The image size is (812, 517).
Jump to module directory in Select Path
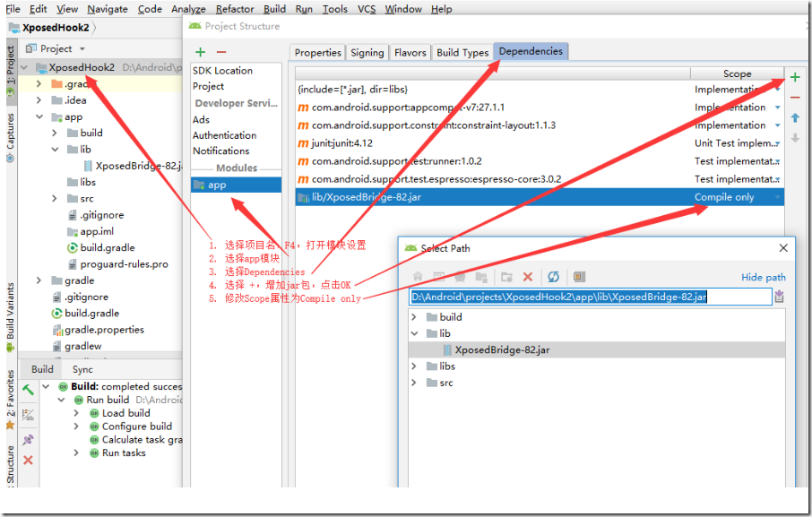(x=481, y=277)
